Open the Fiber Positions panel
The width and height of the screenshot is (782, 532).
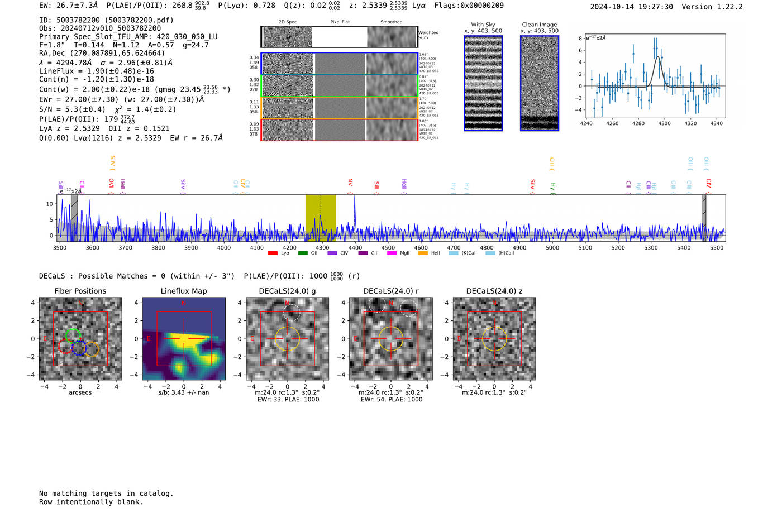click(80, 339)
